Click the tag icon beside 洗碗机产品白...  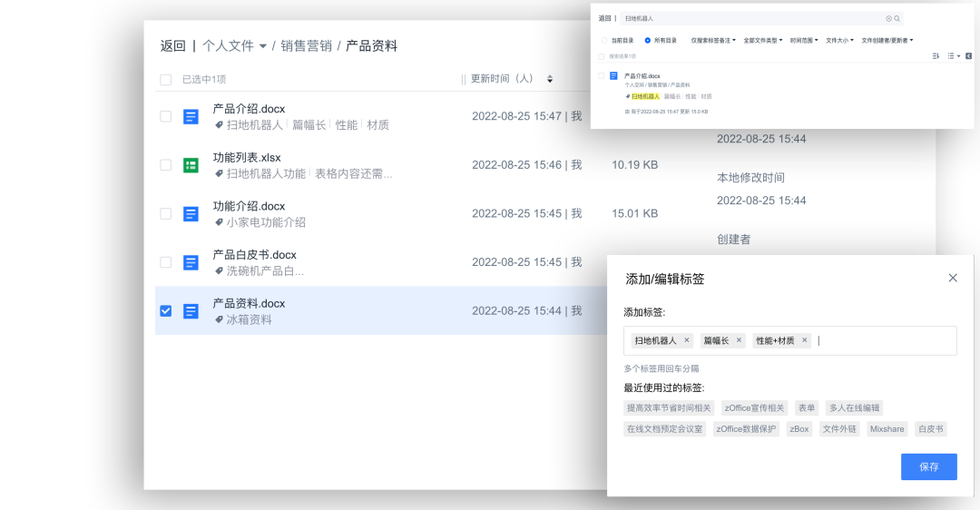tap(219, 270)
